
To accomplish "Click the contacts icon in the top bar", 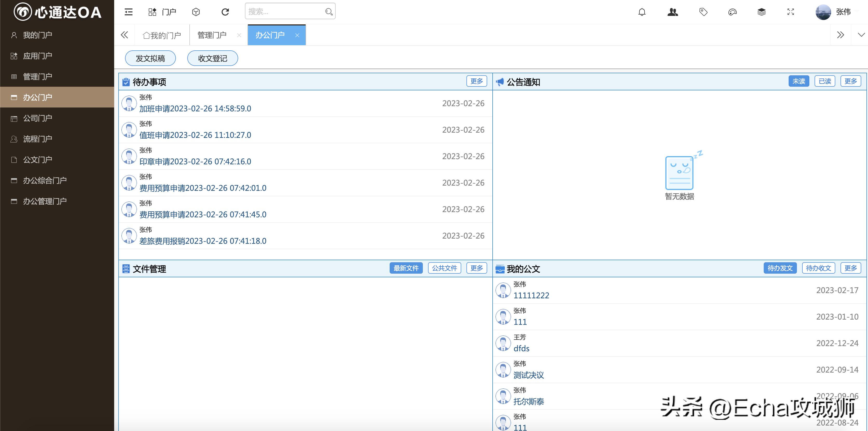I will [673, 12].
